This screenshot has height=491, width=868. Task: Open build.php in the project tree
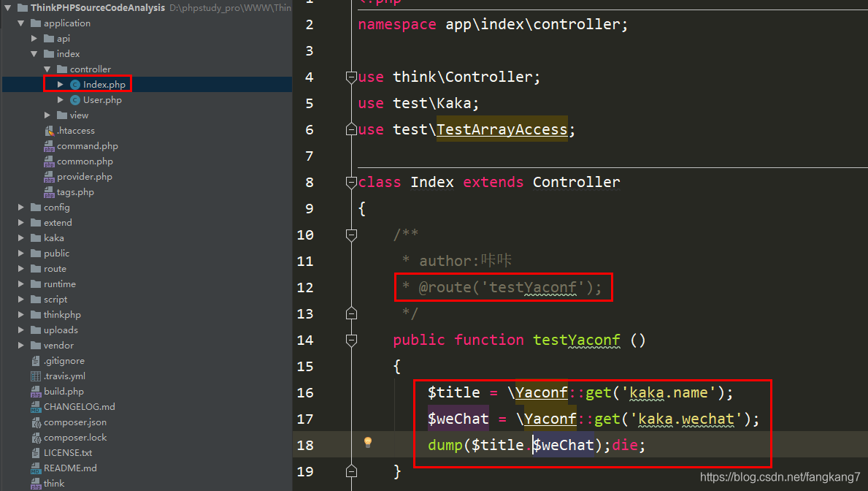point(64,391)
